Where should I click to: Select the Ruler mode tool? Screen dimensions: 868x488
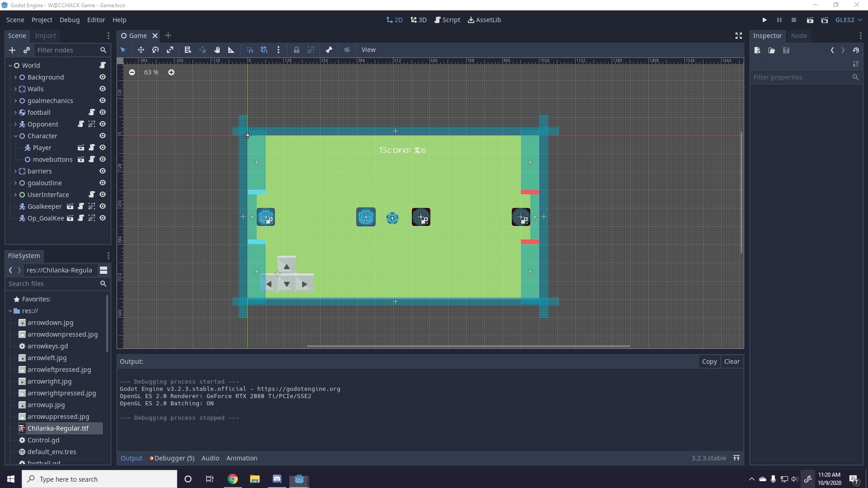click(x=231, y=50)
